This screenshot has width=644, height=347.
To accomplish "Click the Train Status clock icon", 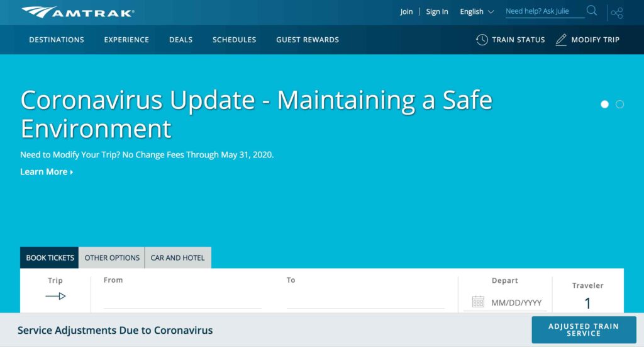I will click(x=482, y=40).
